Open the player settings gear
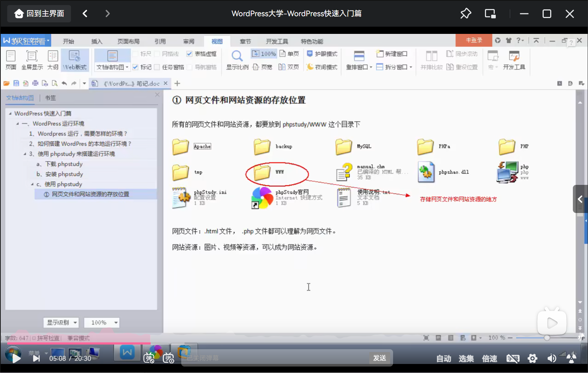This screenshot has width=588, height=373. (x=533, y=358)
